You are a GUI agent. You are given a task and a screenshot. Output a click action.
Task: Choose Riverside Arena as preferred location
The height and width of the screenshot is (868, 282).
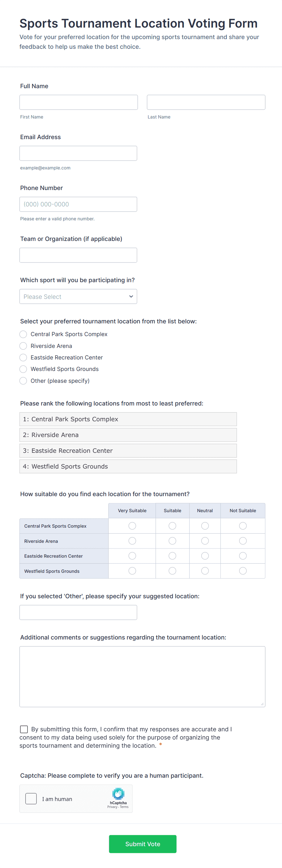click(23, 346)
